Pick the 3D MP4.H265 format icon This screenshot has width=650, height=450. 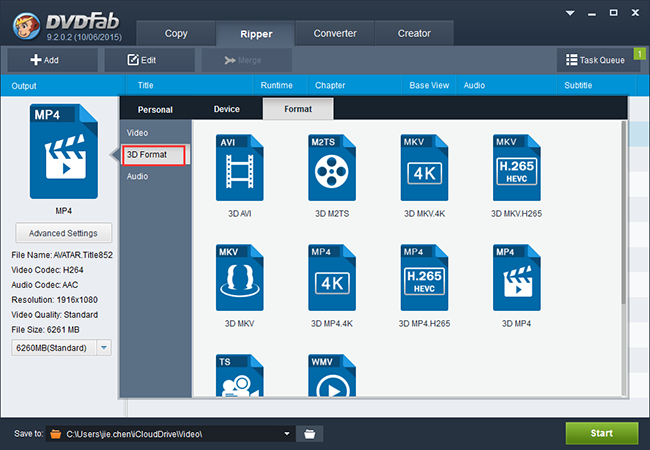(x=424, y=277)
